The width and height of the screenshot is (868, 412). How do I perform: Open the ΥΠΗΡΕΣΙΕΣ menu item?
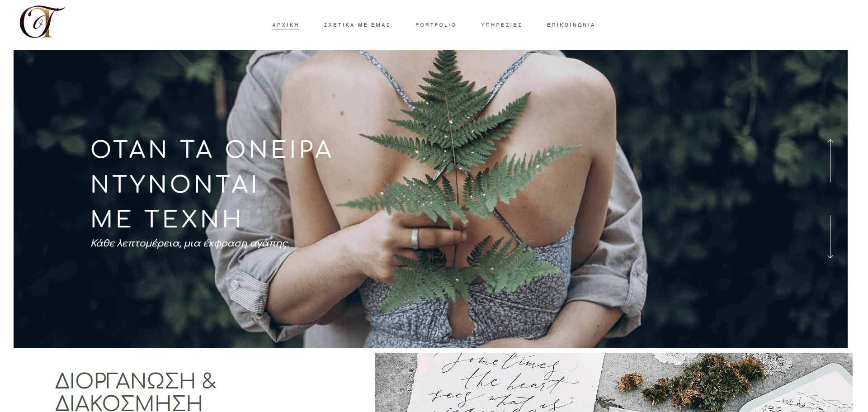(x=501, y=25)
